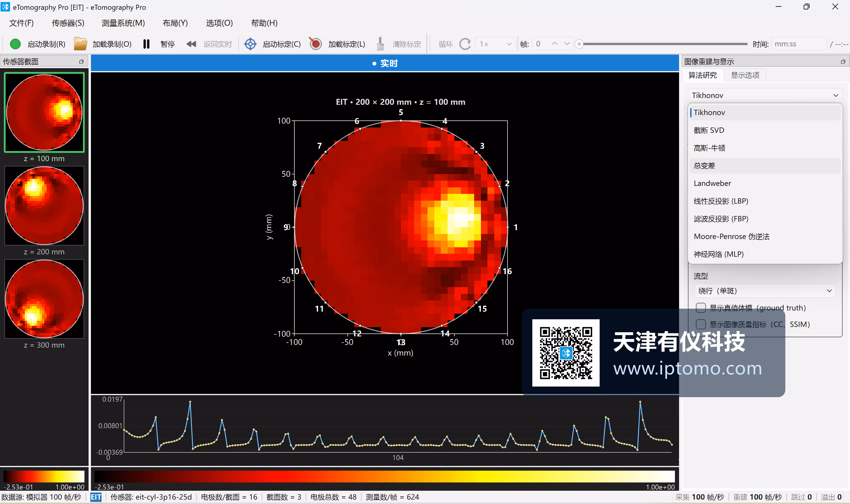Image resolution: width=850 pixels, height=504 pixels.
Task: Click electrode 5 marker on the plot
Action: point(401,121)
